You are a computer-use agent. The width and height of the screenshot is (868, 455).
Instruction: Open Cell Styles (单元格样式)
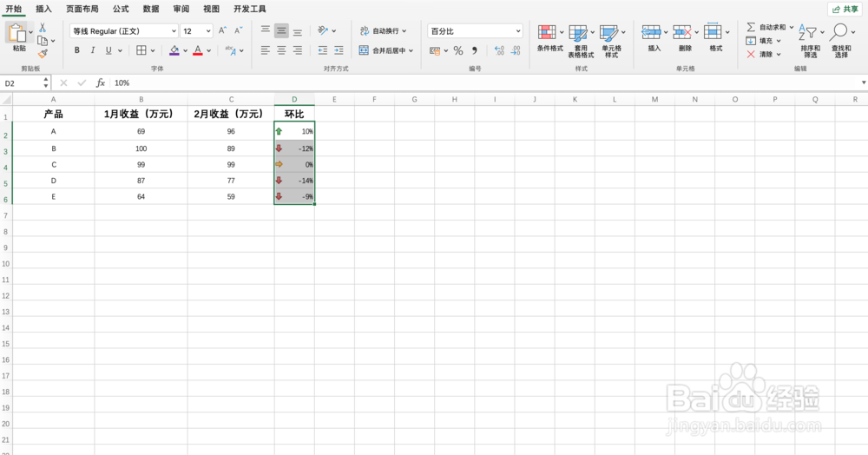(x=612, y=41)
